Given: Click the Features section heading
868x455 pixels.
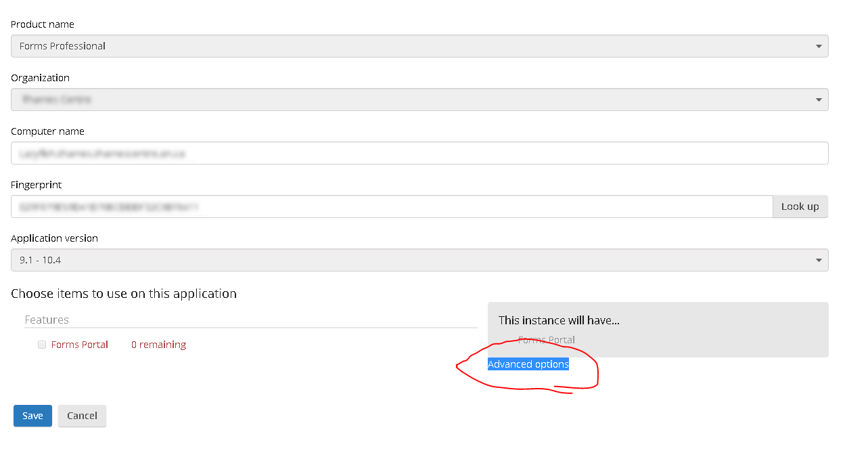Looking at the screenshot, I should coord(47,320).
